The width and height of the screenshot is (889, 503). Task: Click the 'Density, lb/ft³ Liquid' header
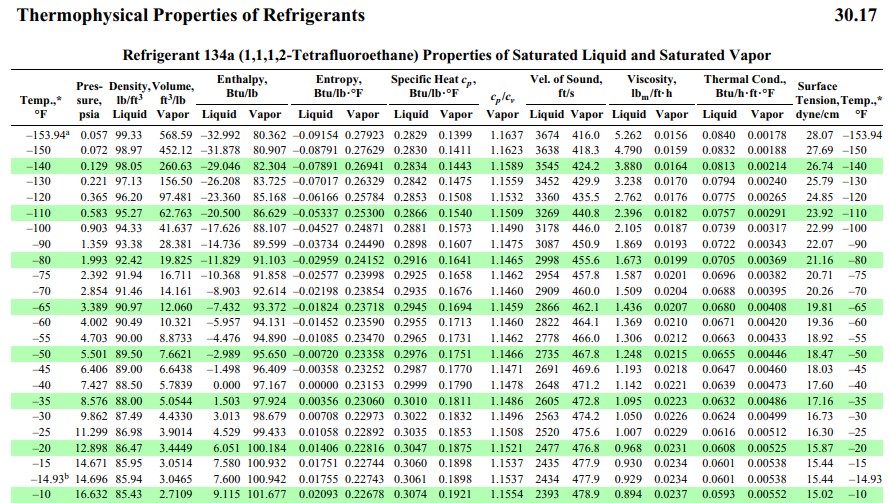pyautogui.click(x=129, y=100)
